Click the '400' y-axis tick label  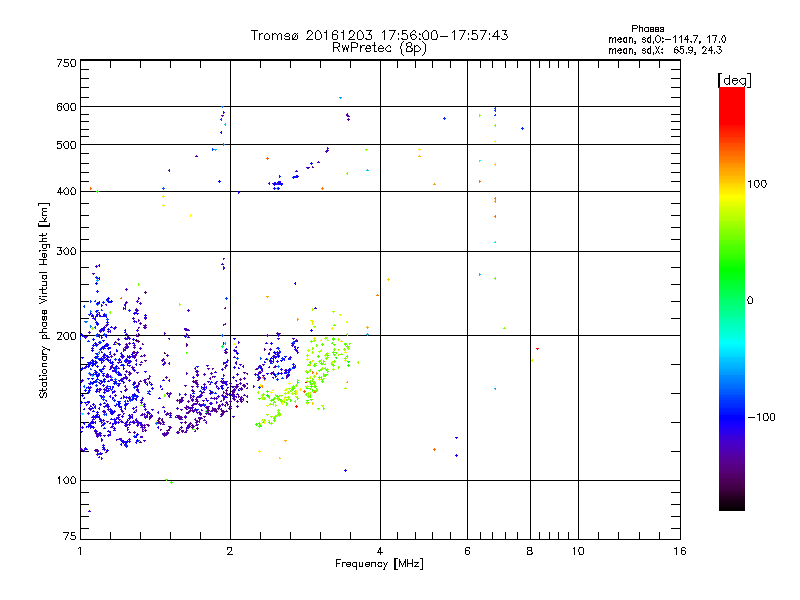coord(66,192)
